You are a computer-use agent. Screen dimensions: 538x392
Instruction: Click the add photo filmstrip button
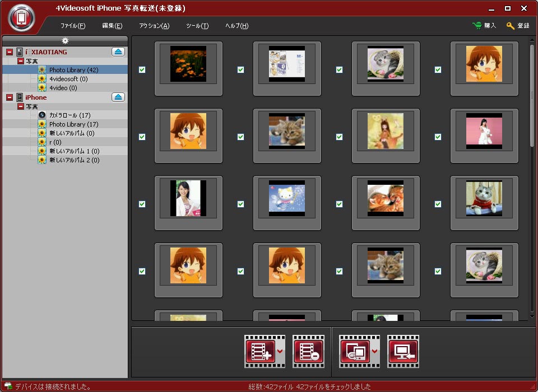(x=260, y=351)
